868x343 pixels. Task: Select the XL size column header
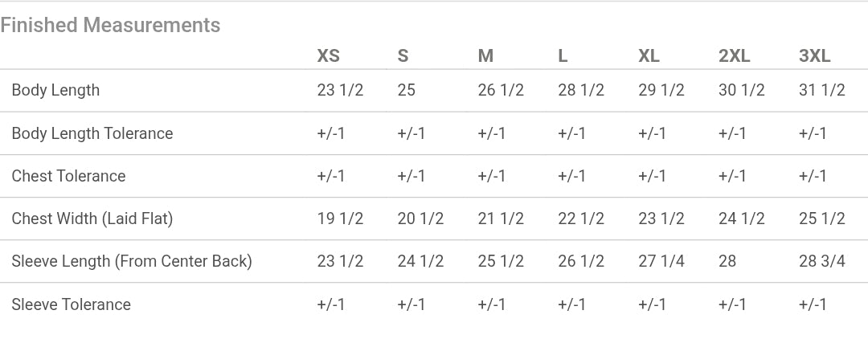pos(649,55)
